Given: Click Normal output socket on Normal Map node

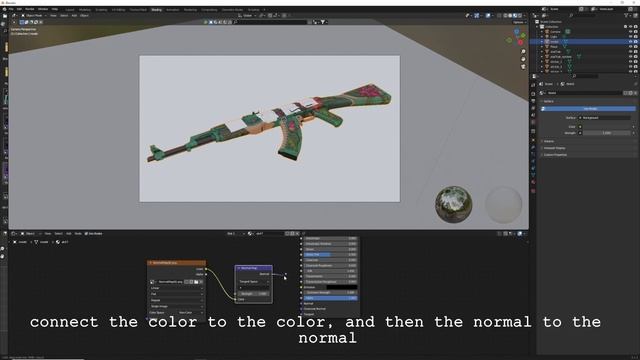Looking at the screenshot, I should tap(273, 274).
